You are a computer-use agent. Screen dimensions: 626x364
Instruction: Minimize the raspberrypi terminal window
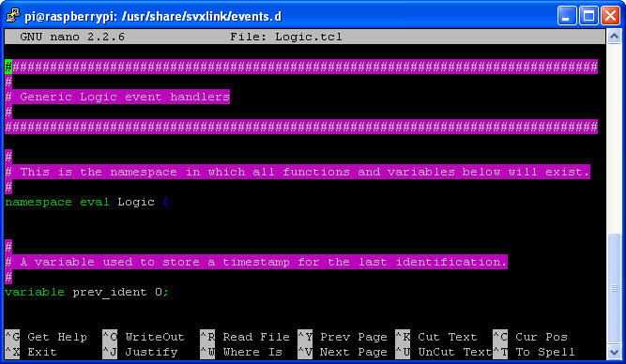(x=567, y=16)
